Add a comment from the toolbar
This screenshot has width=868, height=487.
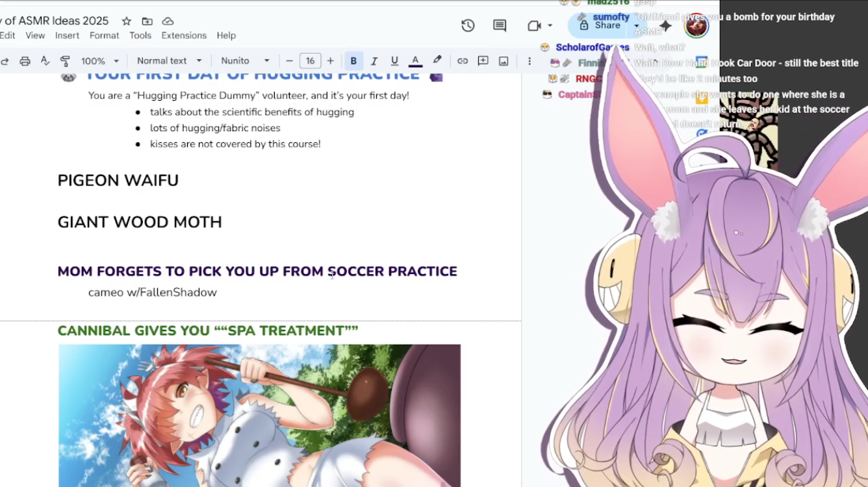pos(483,61)
